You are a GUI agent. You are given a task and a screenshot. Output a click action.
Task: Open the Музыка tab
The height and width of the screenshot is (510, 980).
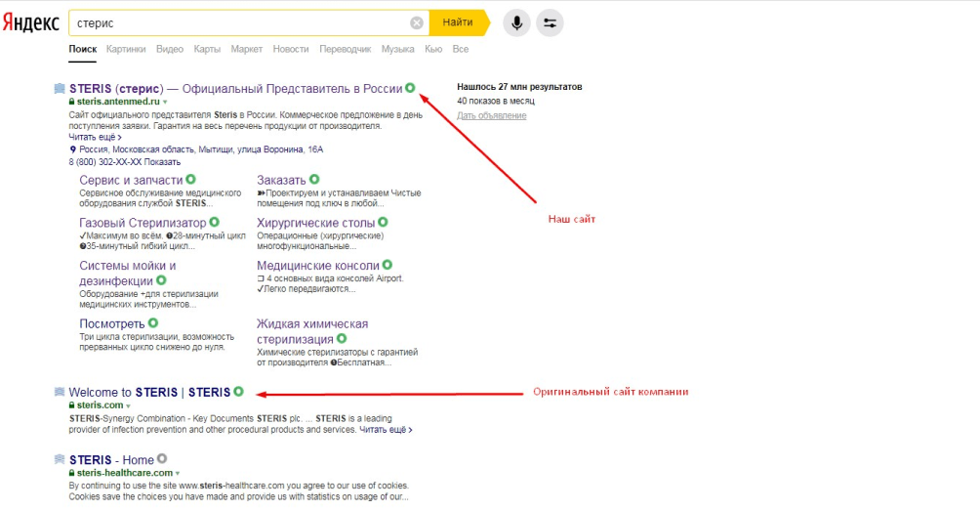[x=397, y=49]
